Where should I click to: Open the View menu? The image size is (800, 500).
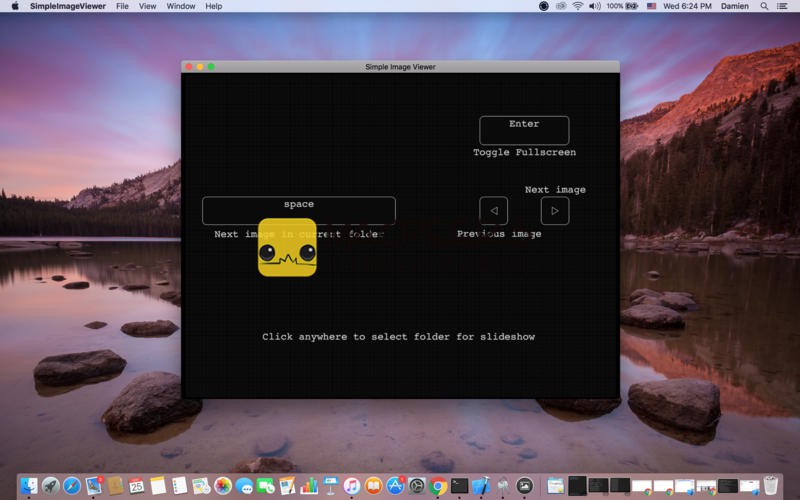point(147,6)
